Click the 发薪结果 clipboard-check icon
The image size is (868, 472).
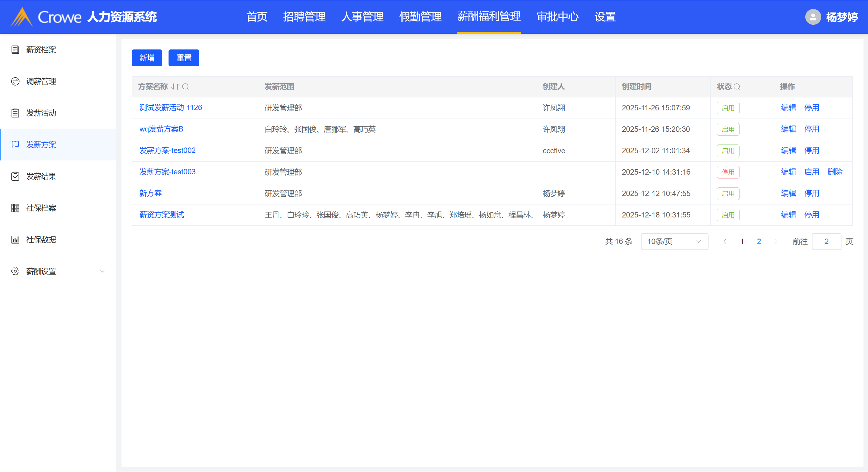click(15, 176)
